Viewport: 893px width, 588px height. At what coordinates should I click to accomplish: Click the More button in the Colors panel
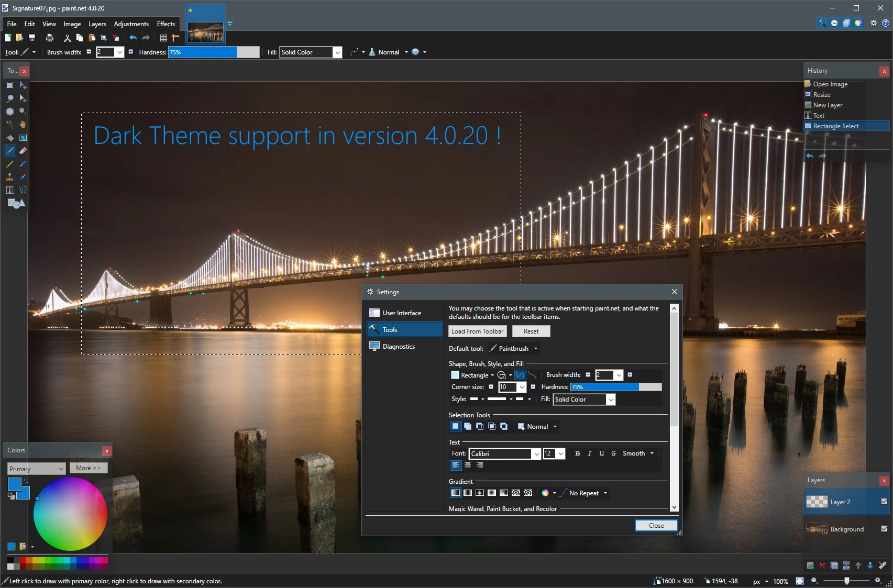[89, 468]
